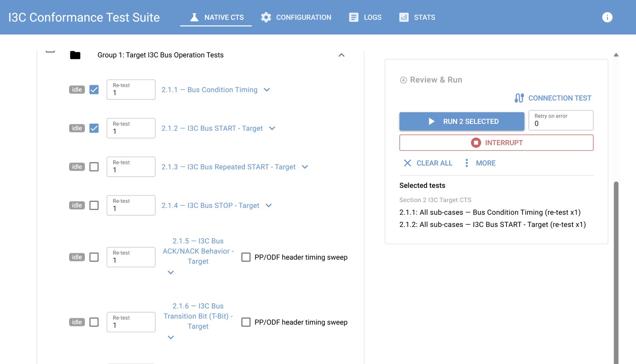This screenshot has width=636, height=364.
Task: Edit Re-test count for 2.1.6
Action: click(x=131, y=322)
